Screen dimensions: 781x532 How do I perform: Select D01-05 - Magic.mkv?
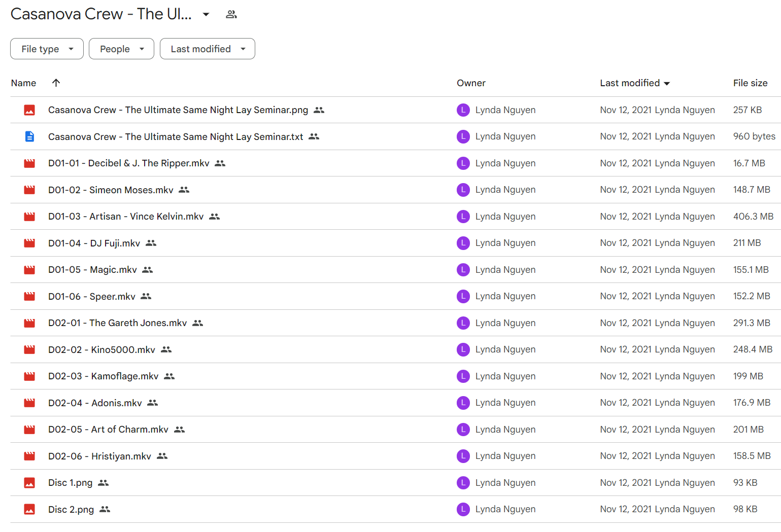(x=92, y=270)
